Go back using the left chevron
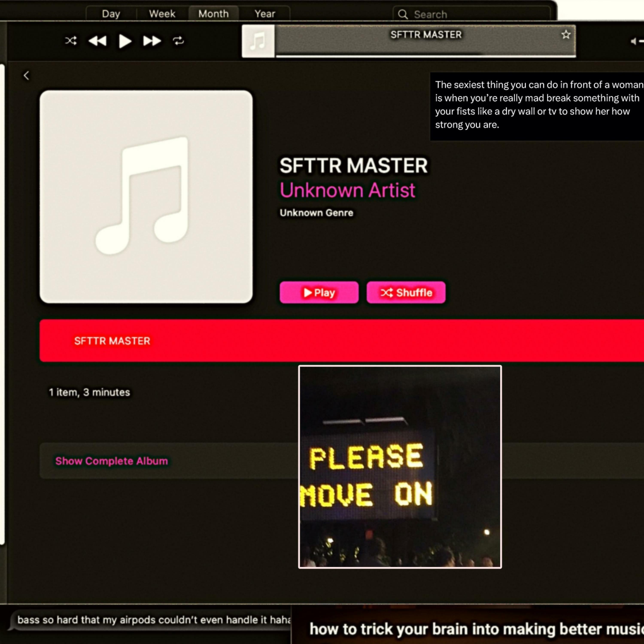This screenshot has width=644, height=644. 26,76
